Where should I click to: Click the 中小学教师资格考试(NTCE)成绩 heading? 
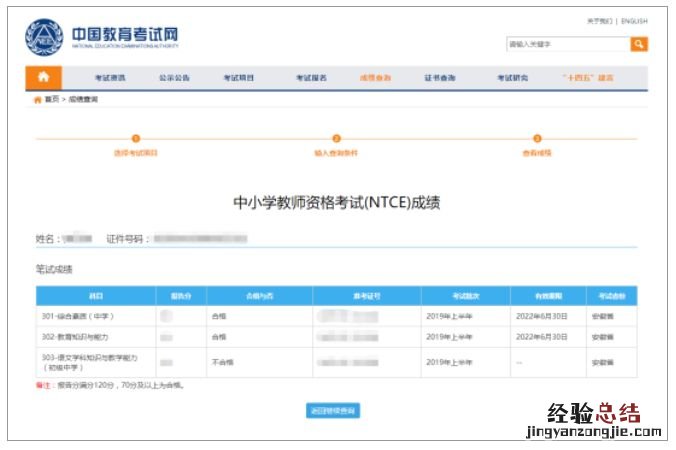tap(337, 202)
